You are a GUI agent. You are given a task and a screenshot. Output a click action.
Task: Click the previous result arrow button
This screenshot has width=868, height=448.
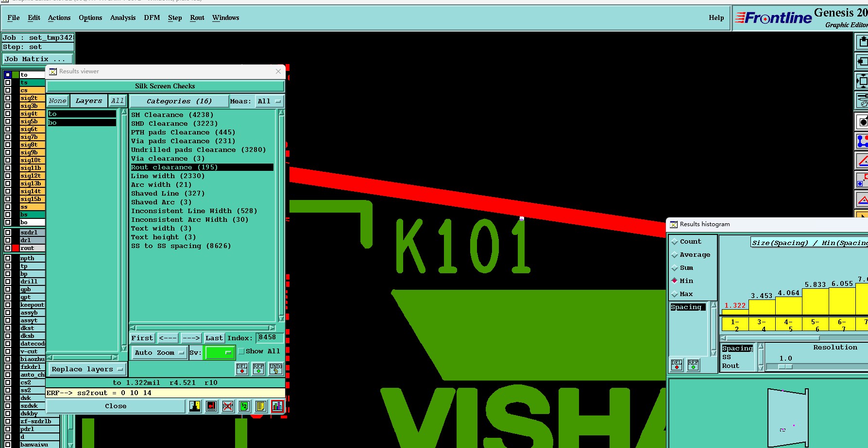168,338
